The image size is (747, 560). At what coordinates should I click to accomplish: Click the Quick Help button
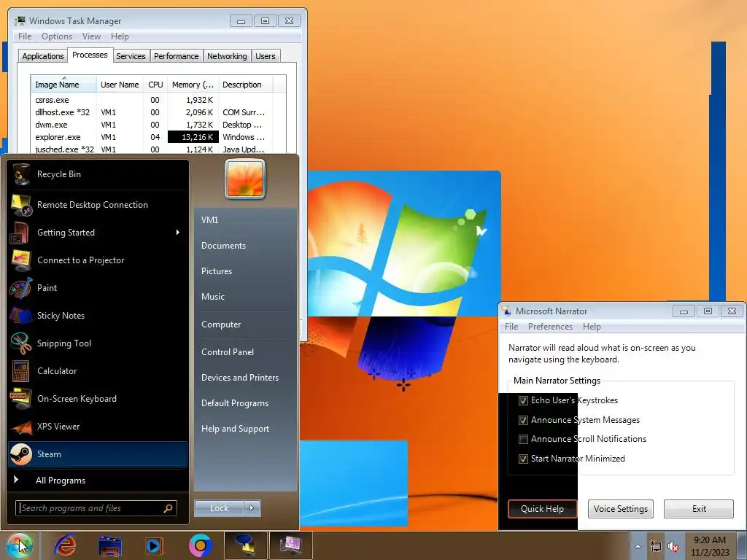(542, 508)
